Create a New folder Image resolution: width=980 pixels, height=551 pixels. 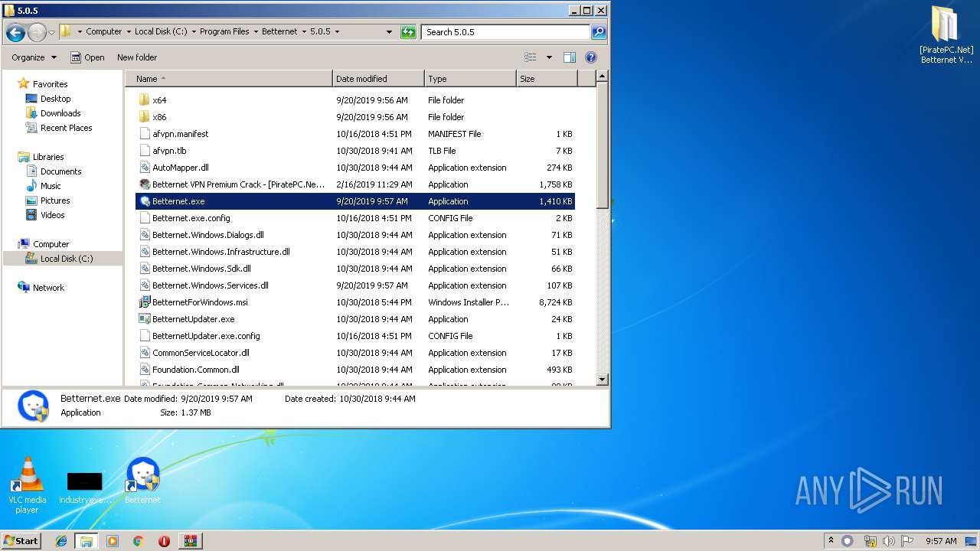pos(137,57)
